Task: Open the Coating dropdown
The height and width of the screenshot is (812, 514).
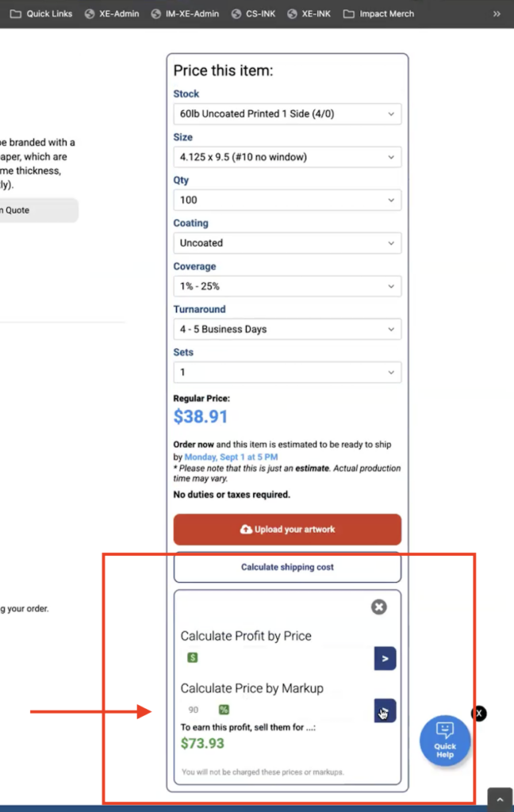Action: [x=287, y=243]
